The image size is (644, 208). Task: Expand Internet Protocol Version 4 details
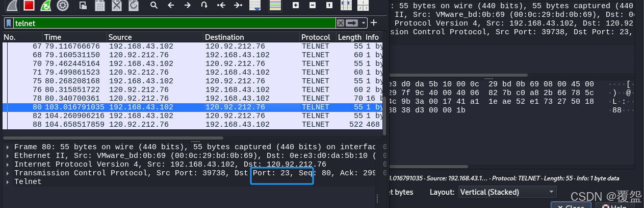click(x=8, y=165)
